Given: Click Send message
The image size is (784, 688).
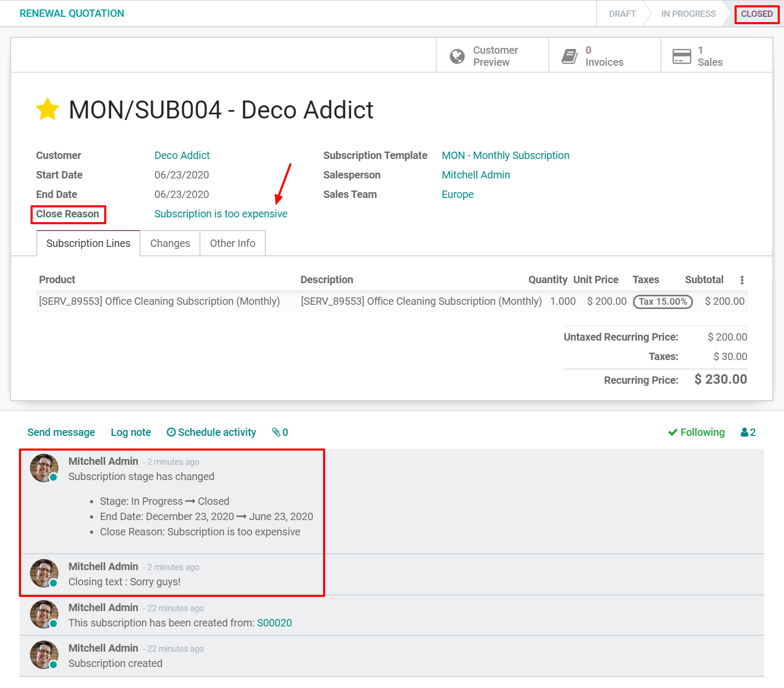Looking at the screenshot, I should coord(61,432).
